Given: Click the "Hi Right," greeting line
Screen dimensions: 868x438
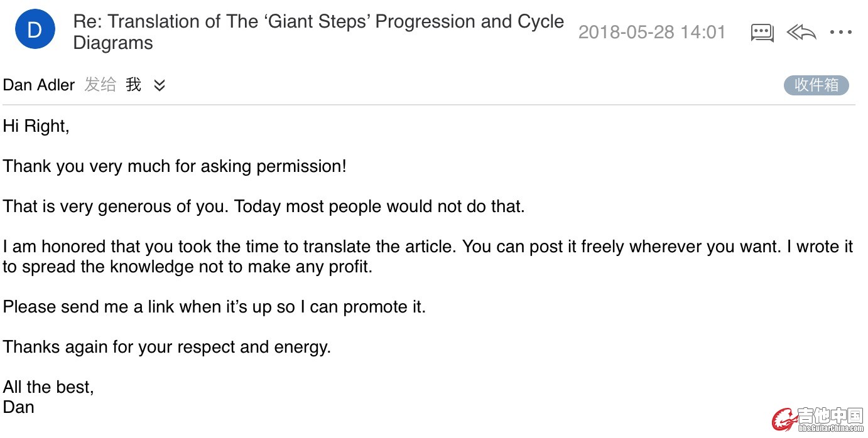Looking at the screenshot, I should point(36,126).
